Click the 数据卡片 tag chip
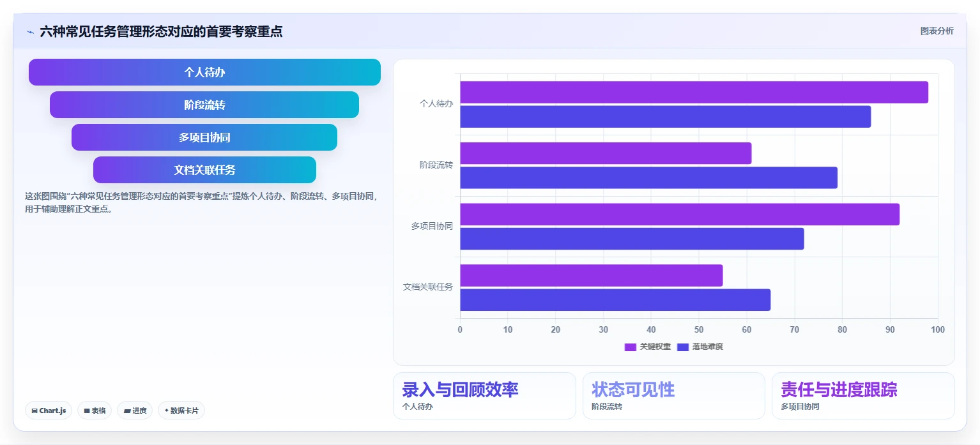Screen dimensions: 980x445 (x=181, y=411)
